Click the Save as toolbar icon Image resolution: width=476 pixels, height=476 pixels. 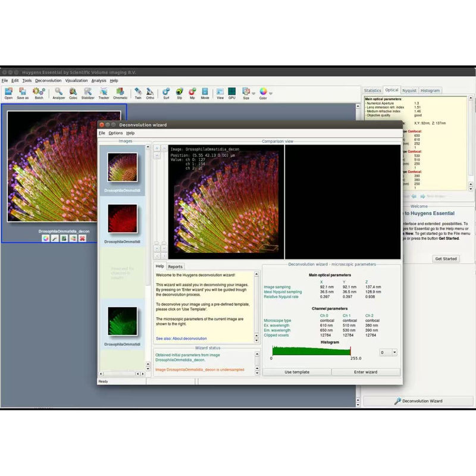click(23, 93)
